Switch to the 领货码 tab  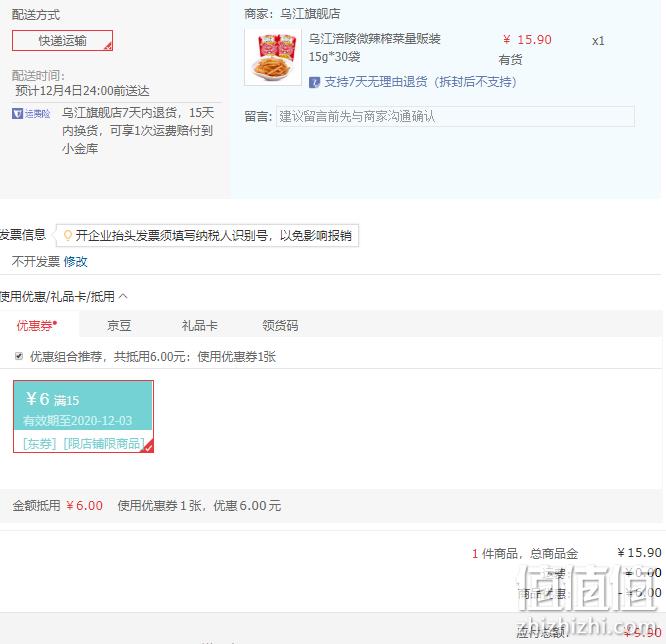[x=280, y=325]
